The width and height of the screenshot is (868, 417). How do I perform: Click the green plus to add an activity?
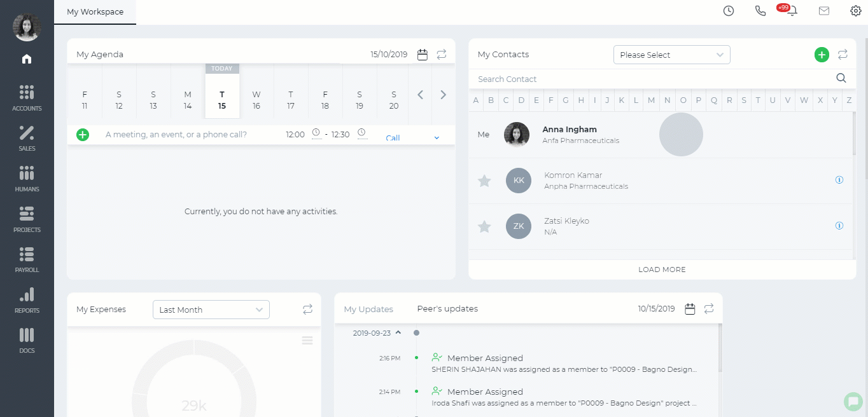click(83, 135)
